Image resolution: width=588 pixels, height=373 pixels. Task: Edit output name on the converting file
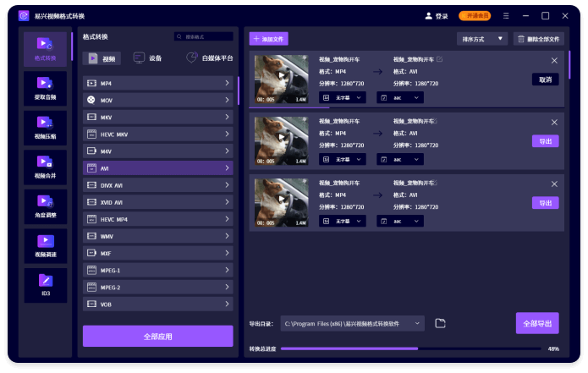point(439,59)
